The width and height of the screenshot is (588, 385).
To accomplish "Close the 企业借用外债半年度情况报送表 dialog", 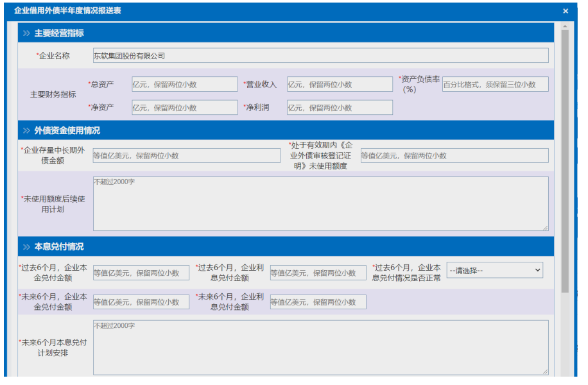I will [x=566, y=11].
